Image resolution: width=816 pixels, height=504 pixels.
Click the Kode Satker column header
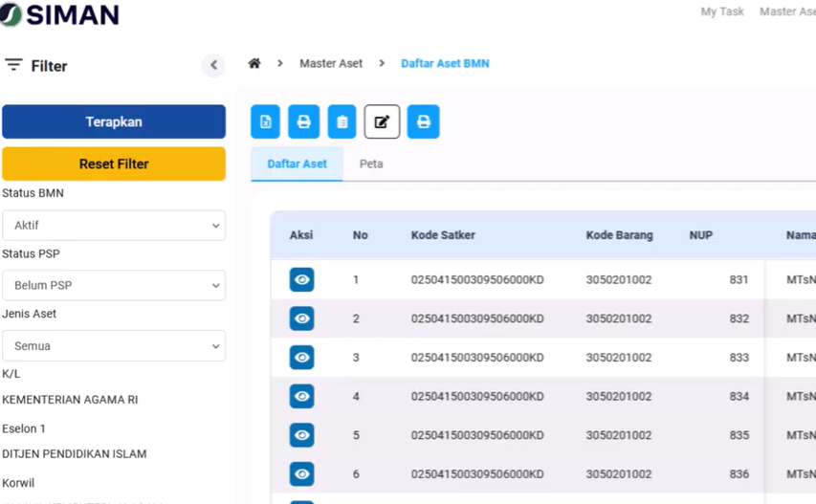(443, 235)
